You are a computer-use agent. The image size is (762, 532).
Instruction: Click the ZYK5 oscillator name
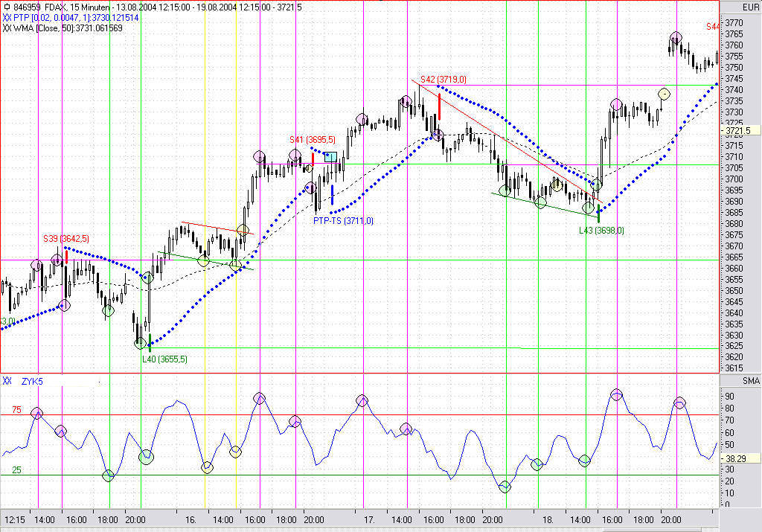(x=32, y=382)
